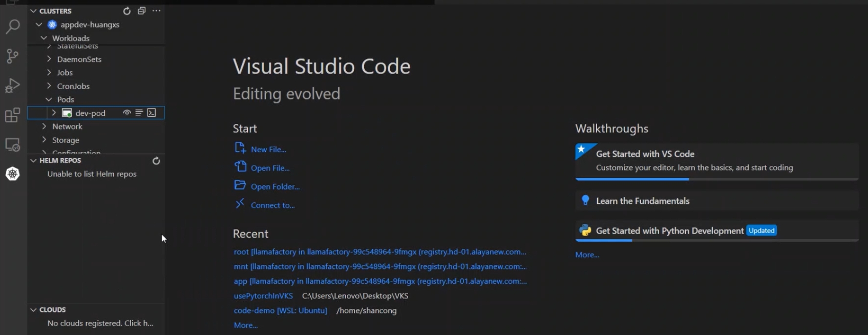Open the Run and Debug view
The width and height of the screenshot is (868, 335).
click(13, 86)
